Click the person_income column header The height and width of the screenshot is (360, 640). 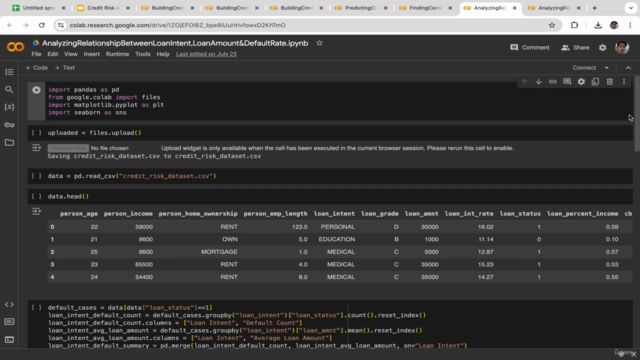click(x=128, y=213)
